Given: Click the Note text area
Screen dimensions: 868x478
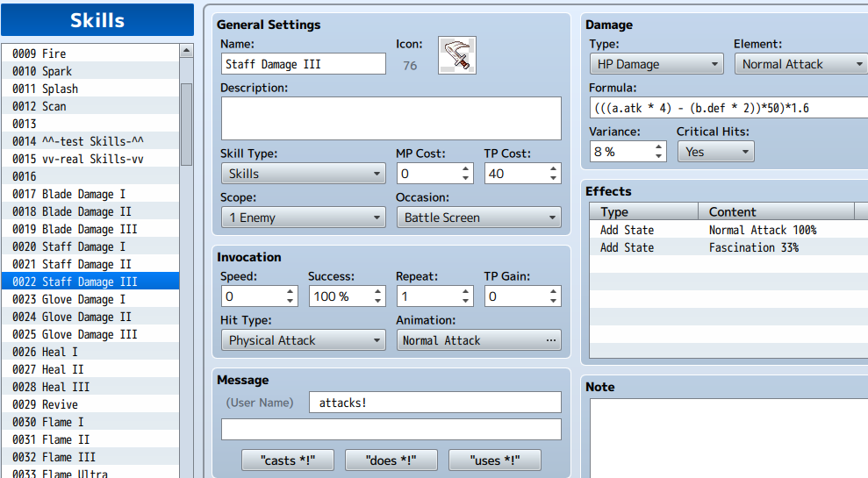Looking at the screenshot, I should tap(728, 439).
